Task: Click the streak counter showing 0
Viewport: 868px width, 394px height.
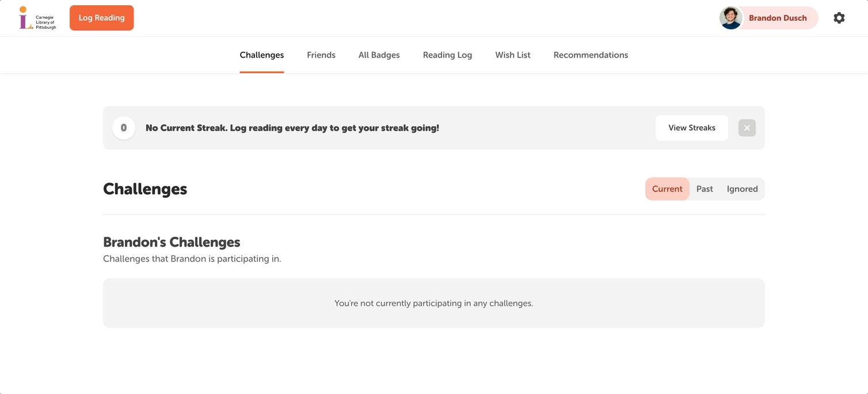Action: (x=123, y=127)
